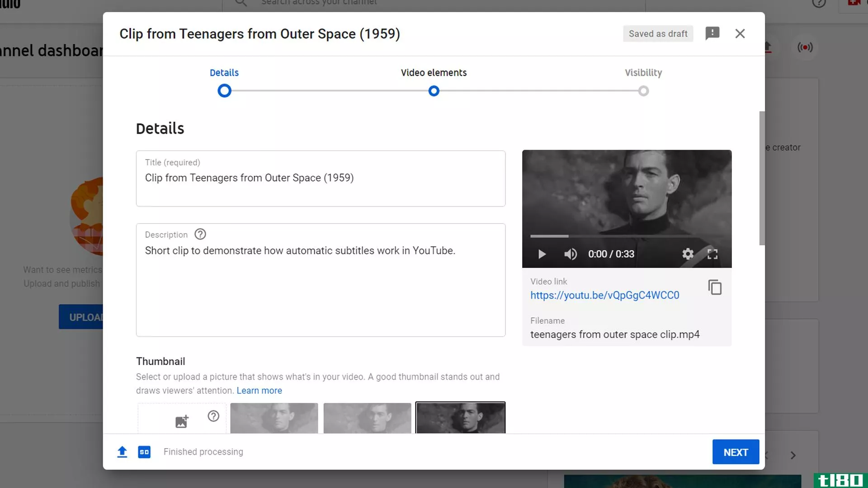The width and height of the screenshot is (868, 488).
Task: Click the feedback flag icon
Action: [712, 33]
